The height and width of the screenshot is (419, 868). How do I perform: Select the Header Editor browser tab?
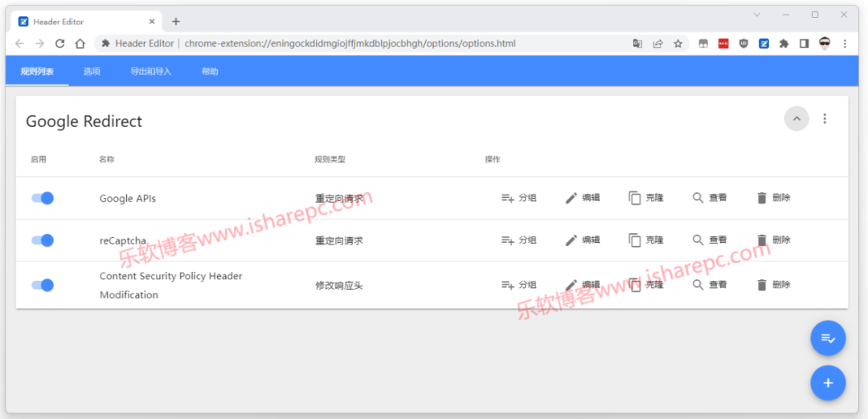[87, 22]
